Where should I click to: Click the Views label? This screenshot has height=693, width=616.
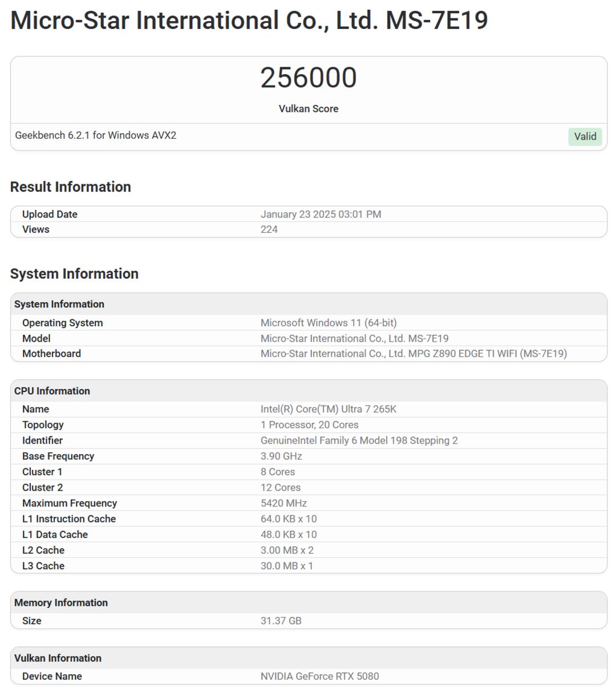pyautogui.click(x=36, y=229)
